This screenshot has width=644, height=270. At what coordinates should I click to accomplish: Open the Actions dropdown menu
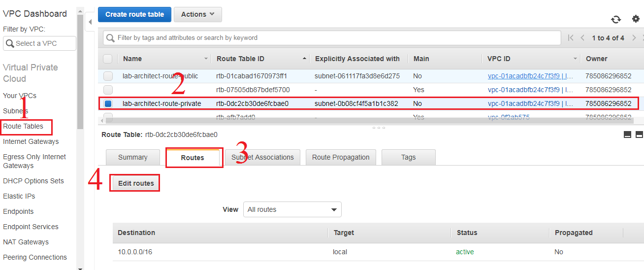[197, 14]
